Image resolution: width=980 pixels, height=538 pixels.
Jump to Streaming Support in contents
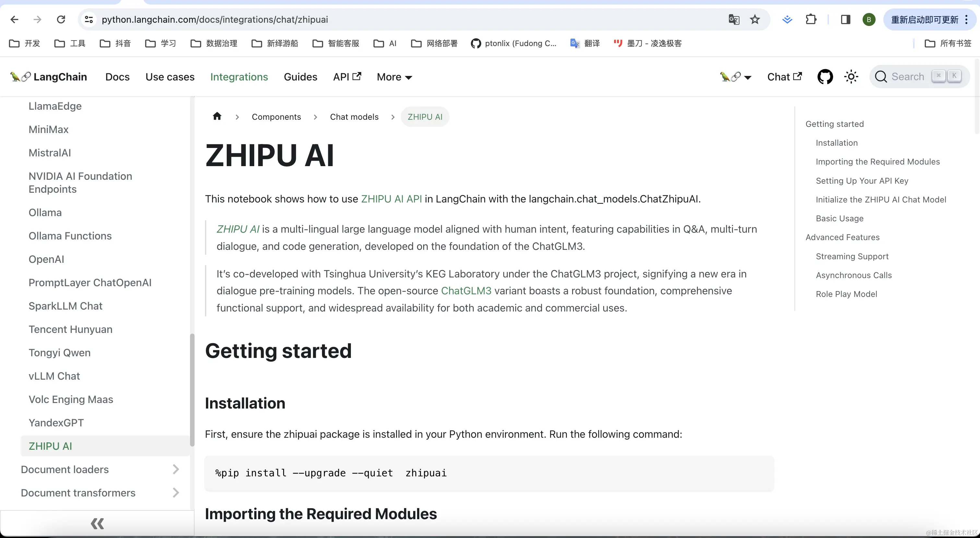pyautogui.click(x=852, y=256)
